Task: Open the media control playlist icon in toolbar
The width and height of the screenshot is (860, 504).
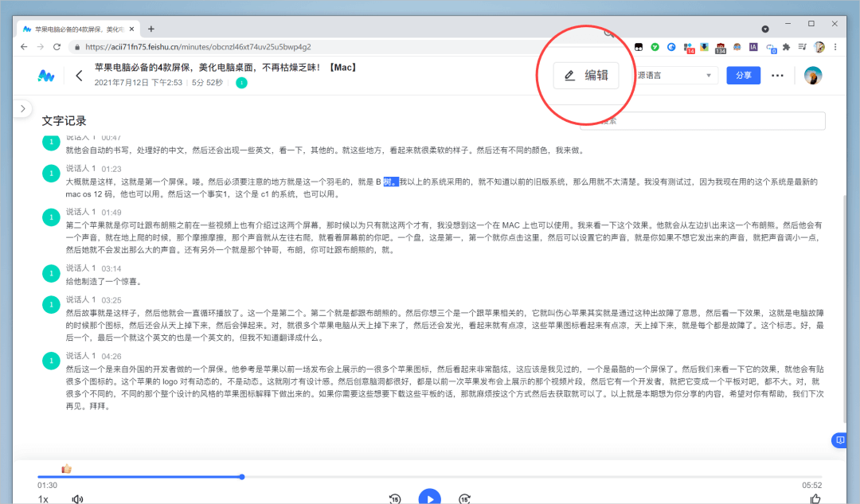Action: pos(803,47)
